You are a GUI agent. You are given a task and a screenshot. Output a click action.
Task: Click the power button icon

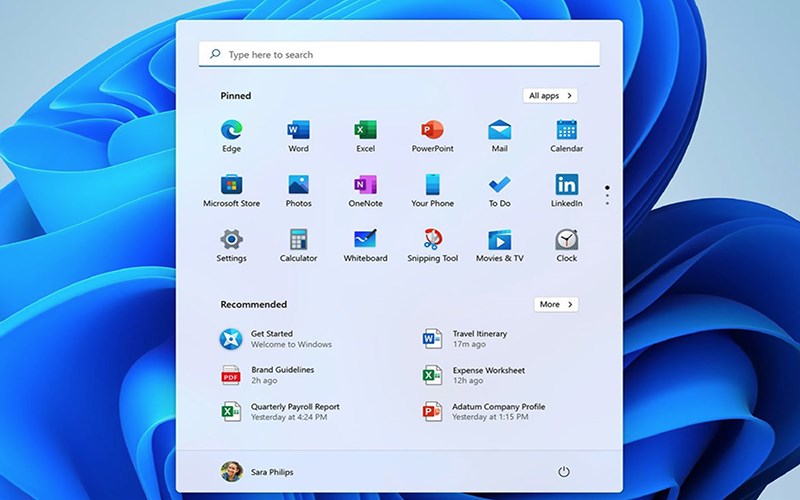click(563, 472)
